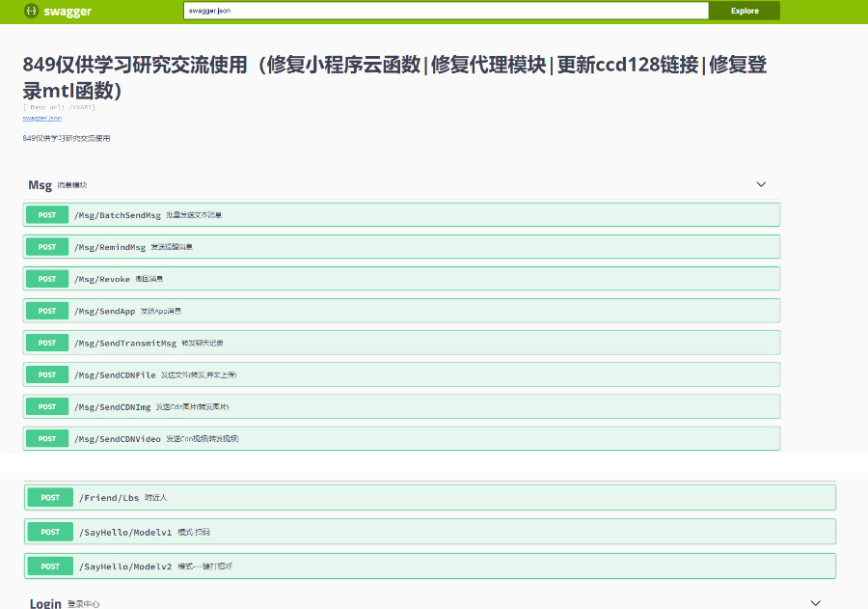The width and height of the screenshot is (868, 609).
Task: Click the POST badge on /SayHello/Modelv2
Action: 49,566
